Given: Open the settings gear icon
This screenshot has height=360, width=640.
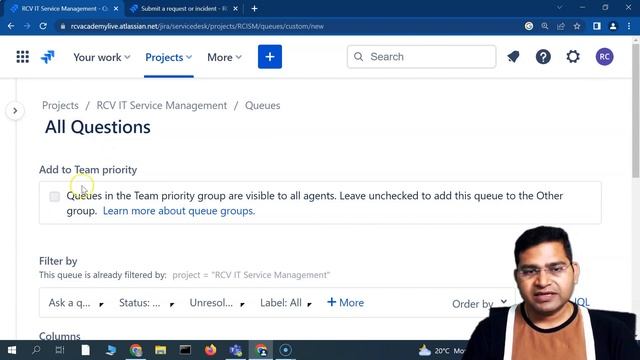Looking at the screenshot, I should click(x=573, y=57).
